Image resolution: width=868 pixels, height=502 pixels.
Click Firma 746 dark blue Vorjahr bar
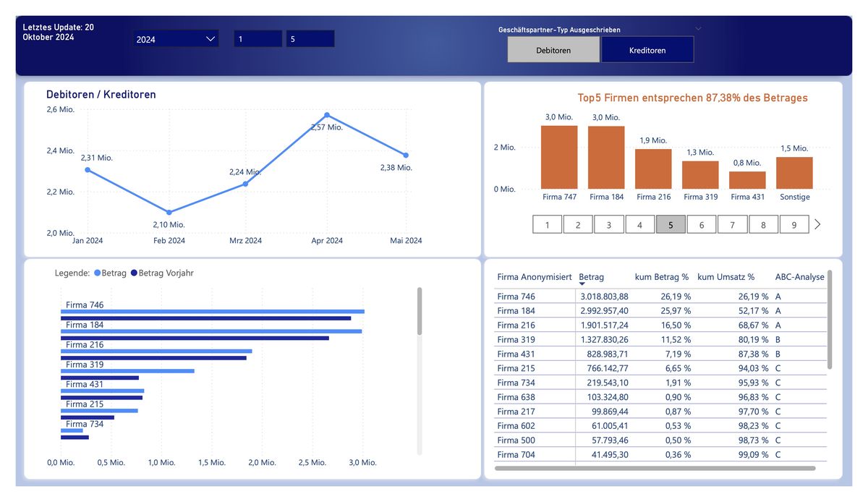coord(205,318)
